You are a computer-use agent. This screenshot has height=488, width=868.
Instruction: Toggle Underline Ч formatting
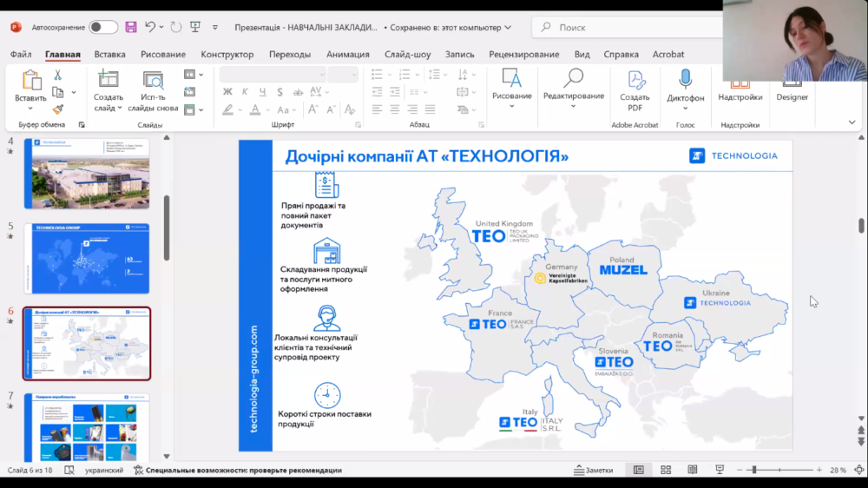pos(262,92)
